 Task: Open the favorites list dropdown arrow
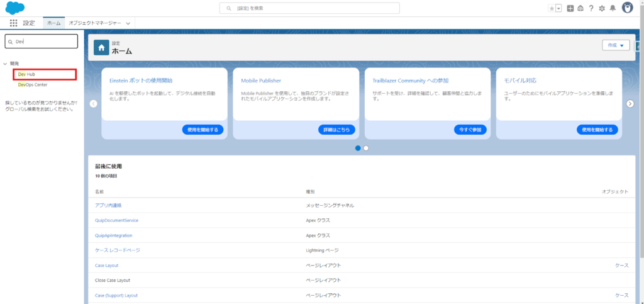pyautogui.click(x=558, y=9)
